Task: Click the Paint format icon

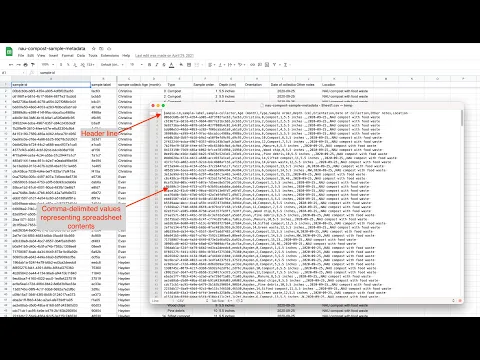Action: coord(33,65)
